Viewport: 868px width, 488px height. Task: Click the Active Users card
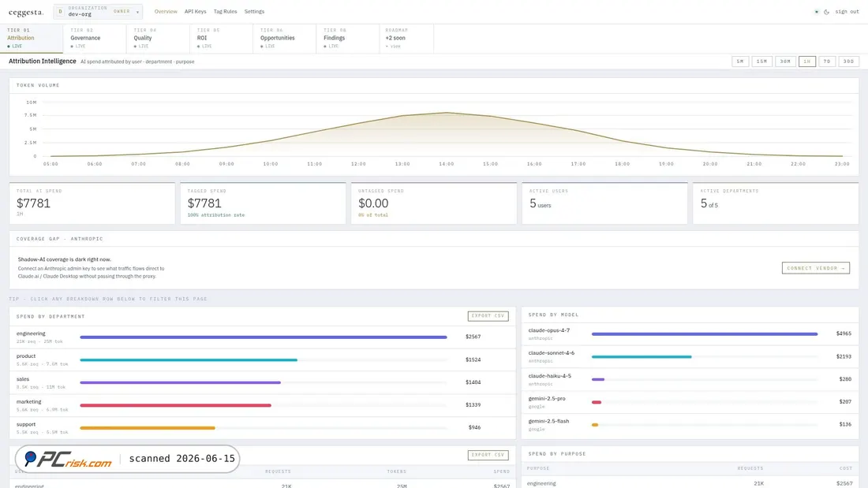(x=604, y=203)
